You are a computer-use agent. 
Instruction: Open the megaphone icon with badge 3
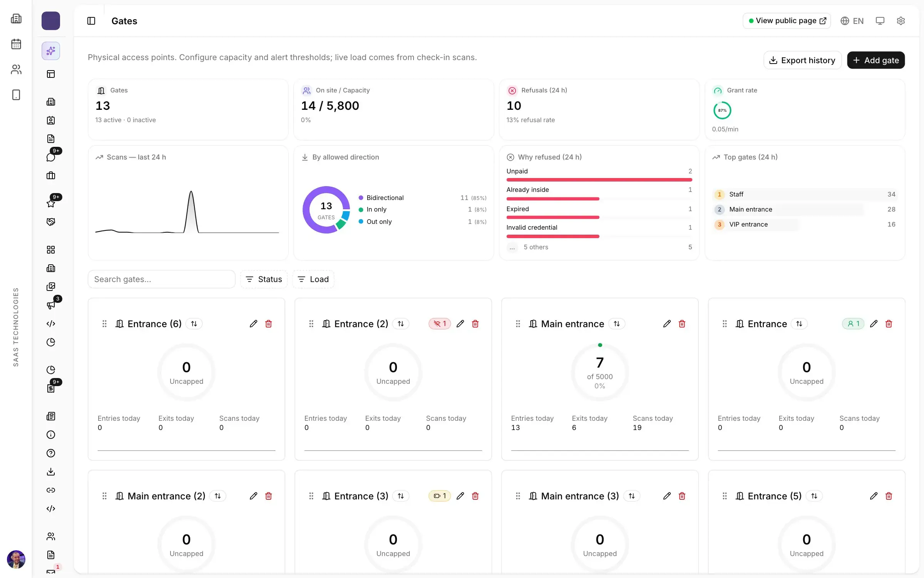(51, 305)
